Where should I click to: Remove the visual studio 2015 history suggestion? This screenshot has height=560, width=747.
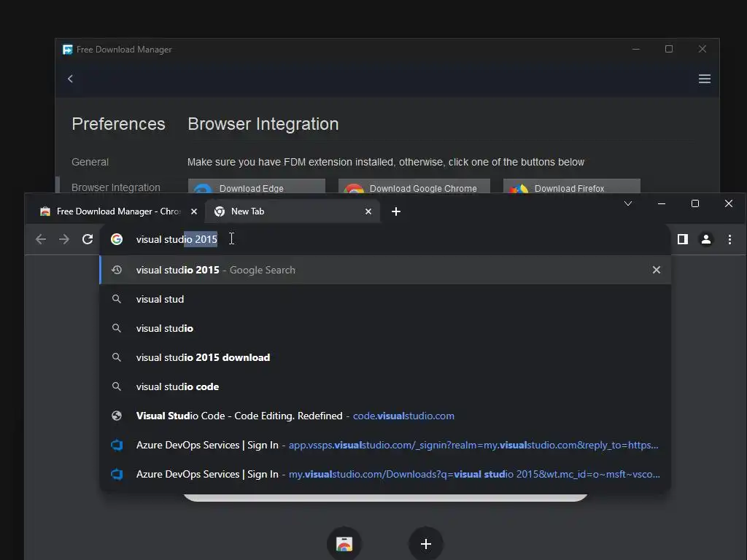coord(656,270)
